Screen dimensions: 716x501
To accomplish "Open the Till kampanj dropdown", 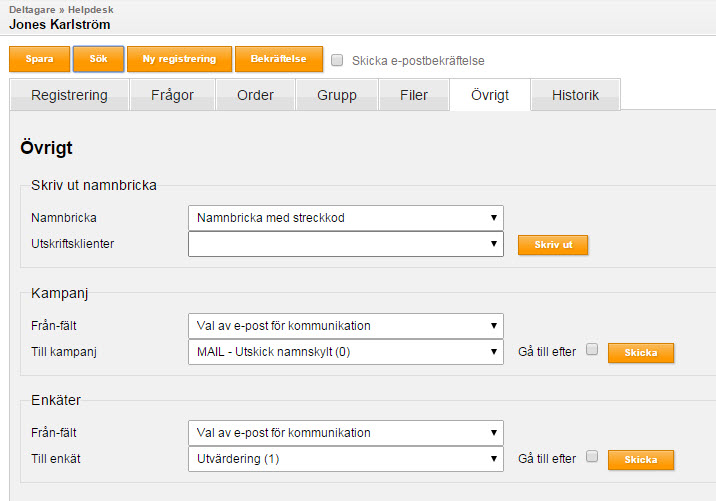I will (346, 352).
